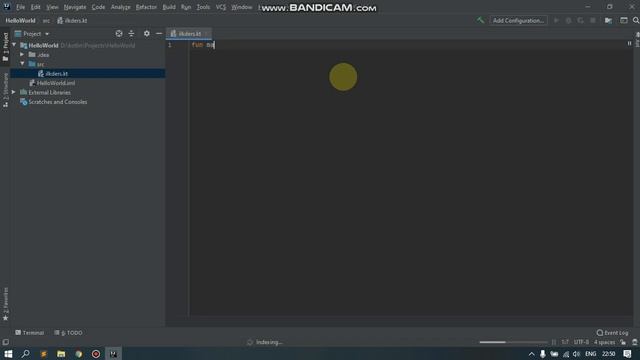The height and width of the screenshot is (360, 640).
Task: Open the TODO tool window
Action: coord(68,333)
